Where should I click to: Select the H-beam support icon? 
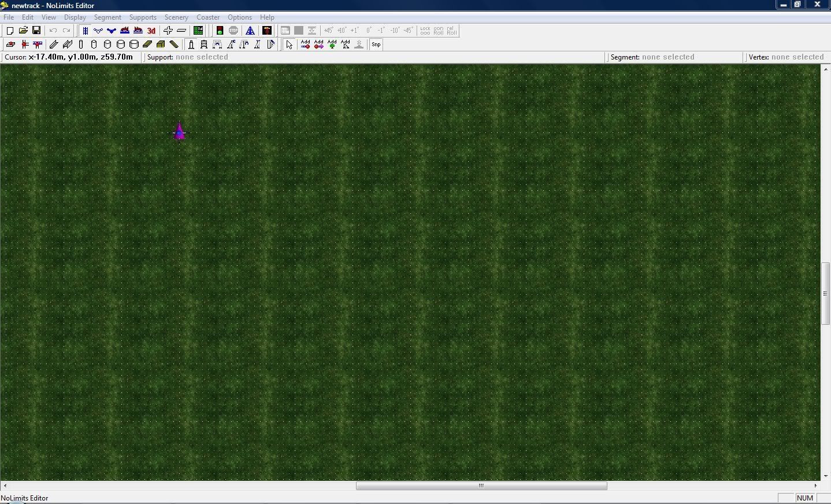click(x=67, y=45)
